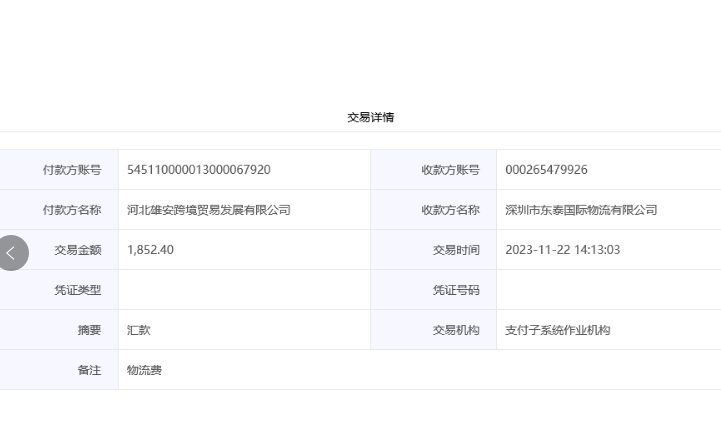
Task: Click the 交易时间 label
Action: click(x=456, y=250)
